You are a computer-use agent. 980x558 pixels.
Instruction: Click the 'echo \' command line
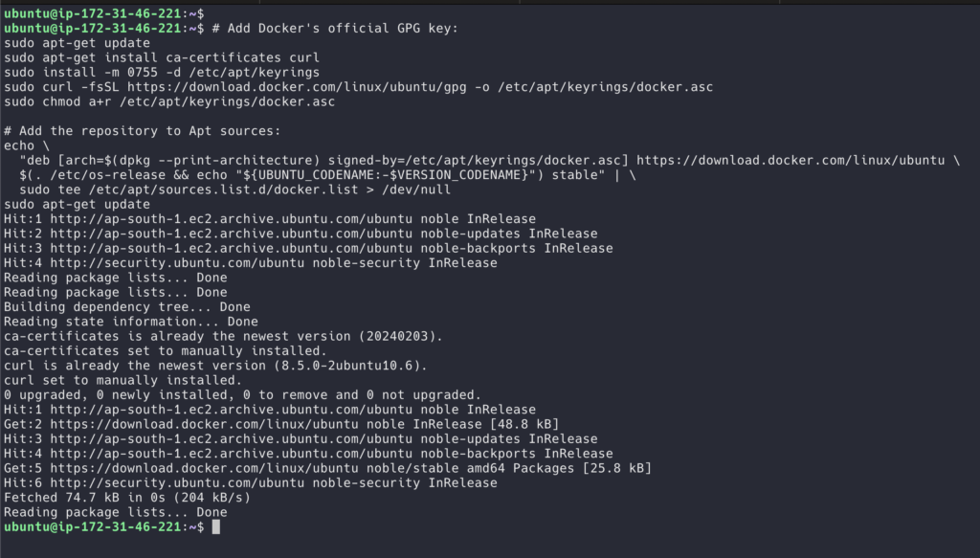coord(27,145)
